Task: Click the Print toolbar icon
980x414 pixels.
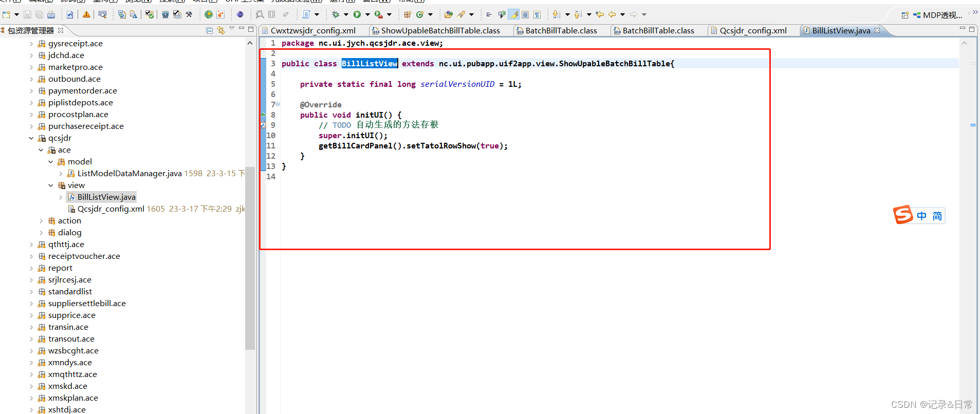Action: (x=51, y=14)
